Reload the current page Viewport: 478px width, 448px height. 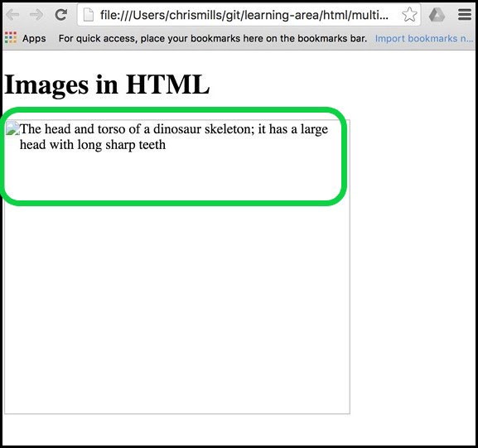(61, 14)
